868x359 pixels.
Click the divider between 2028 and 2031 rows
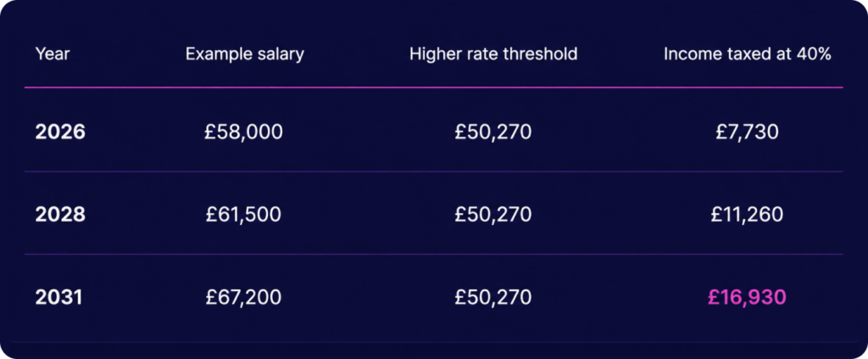point(433,255)
